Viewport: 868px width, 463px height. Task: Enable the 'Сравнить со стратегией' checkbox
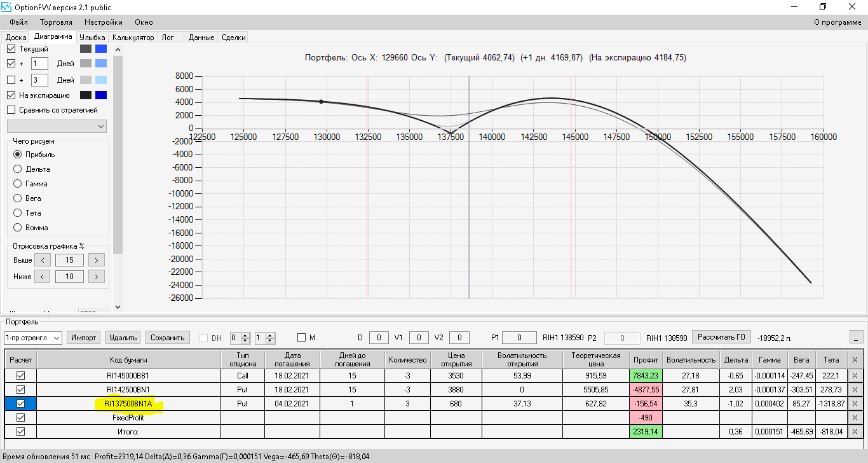coord(11,110)
